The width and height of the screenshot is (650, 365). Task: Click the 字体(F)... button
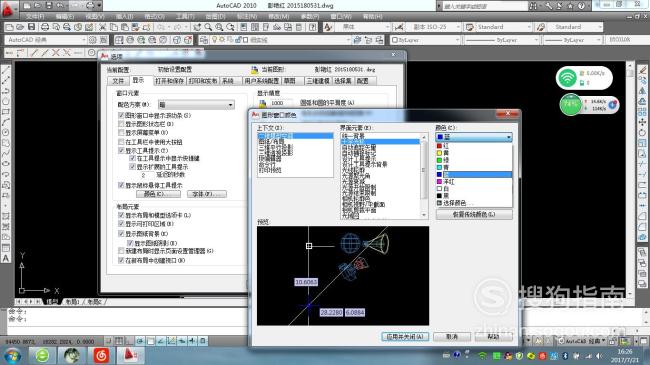(x=207, y=194)
